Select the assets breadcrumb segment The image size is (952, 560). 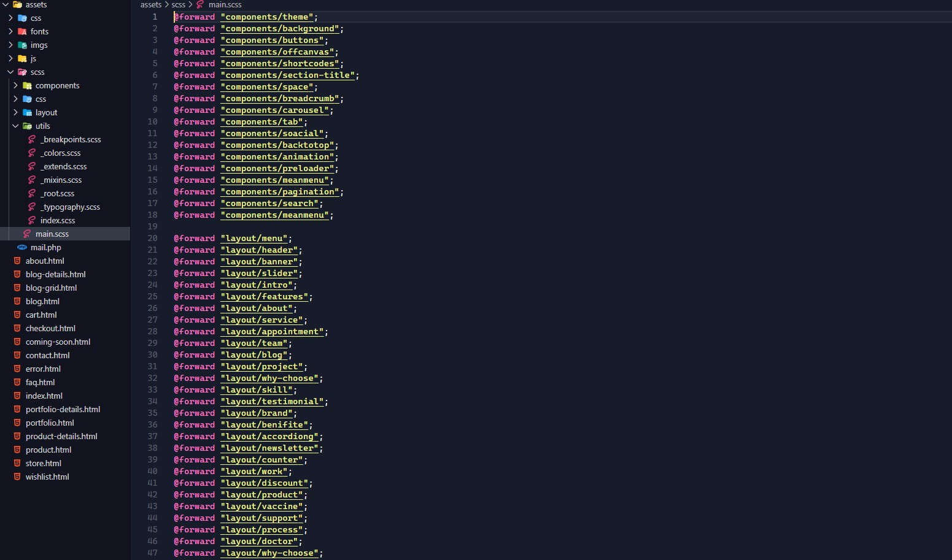pyautogui.click(x=151, y=5)
